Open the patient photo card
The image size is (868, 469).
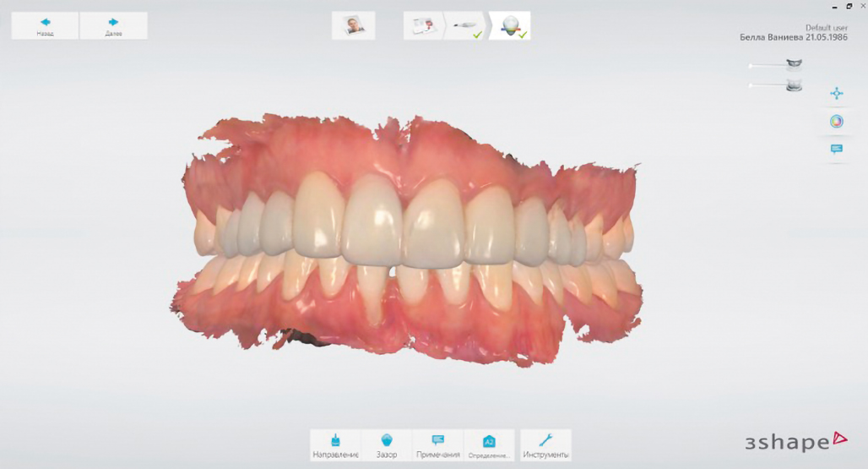point(353,26)
